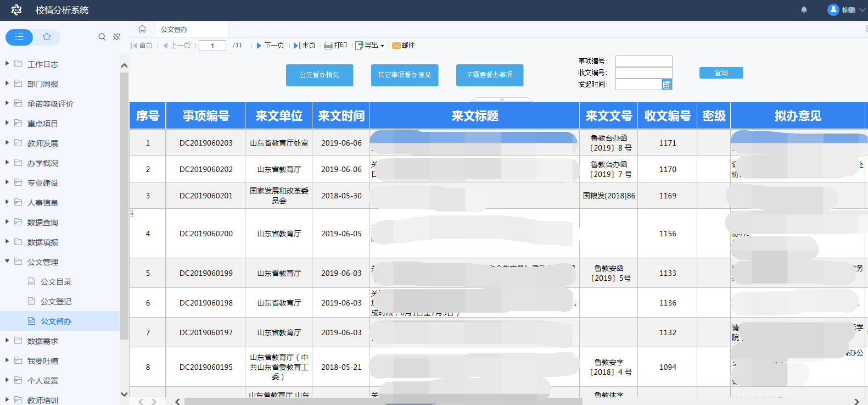Open the notification bell
The width and height of the screenshot is (868, 405).
click(804, 10)
